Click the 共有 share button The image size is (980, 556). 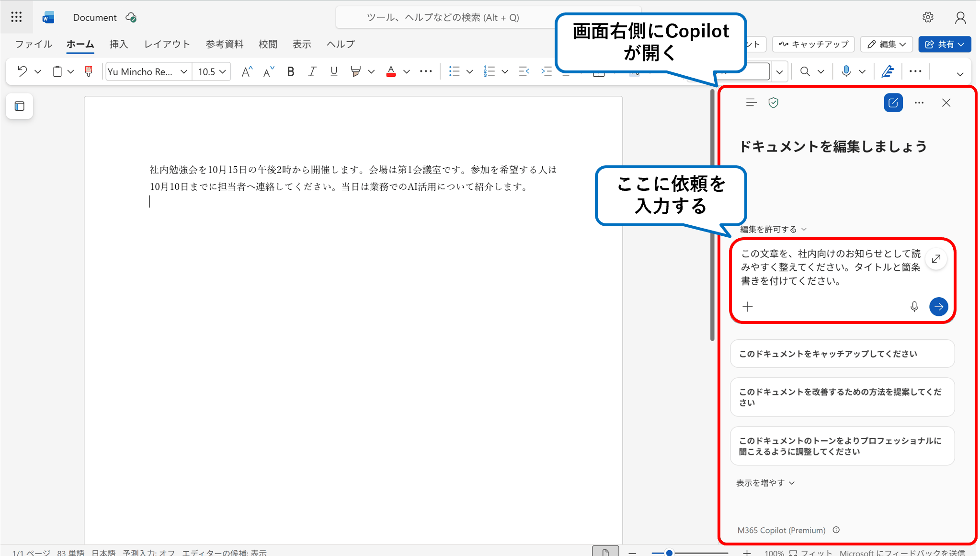tap(944, 44)
